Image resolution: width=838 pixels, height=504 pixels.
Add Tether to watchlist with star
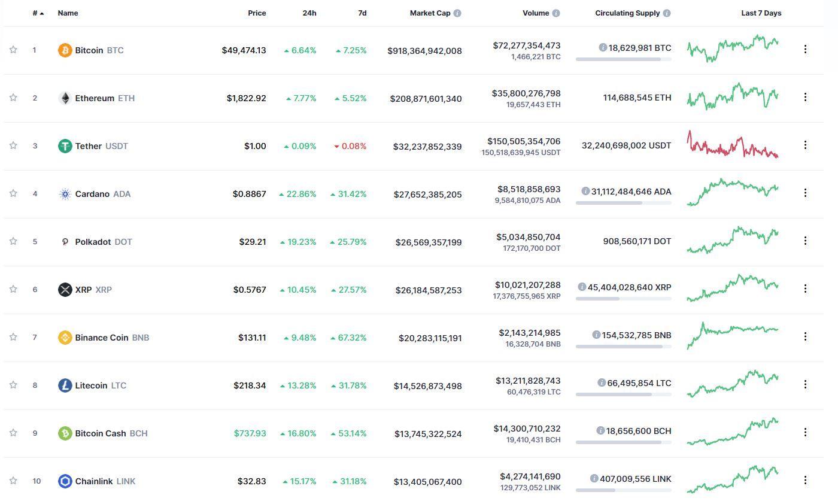coord(13,145)
